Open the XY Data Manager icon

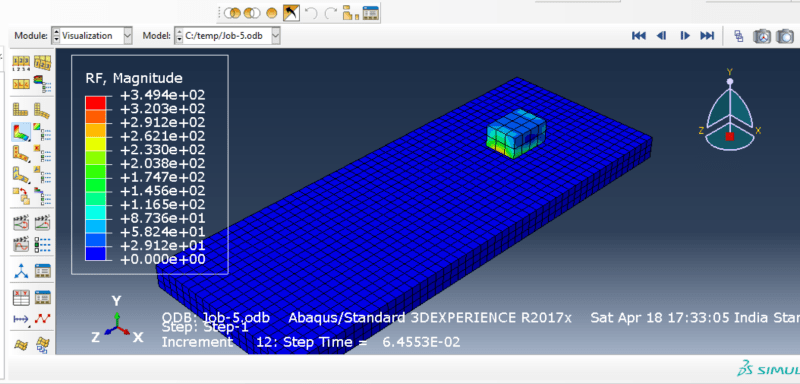[x=42, y=297]
